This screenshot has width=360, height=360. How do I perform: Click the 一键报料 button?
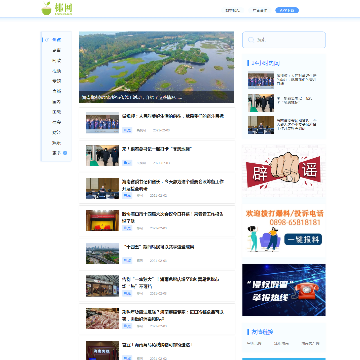[303, 239]
